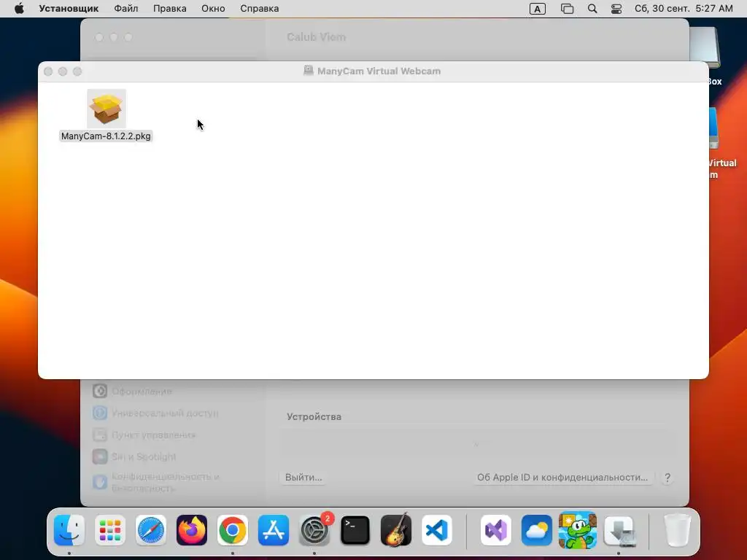
Task: Select the ManyCam-8.1.2.2.pkg package icon
Action: click(x=107, y=109)
